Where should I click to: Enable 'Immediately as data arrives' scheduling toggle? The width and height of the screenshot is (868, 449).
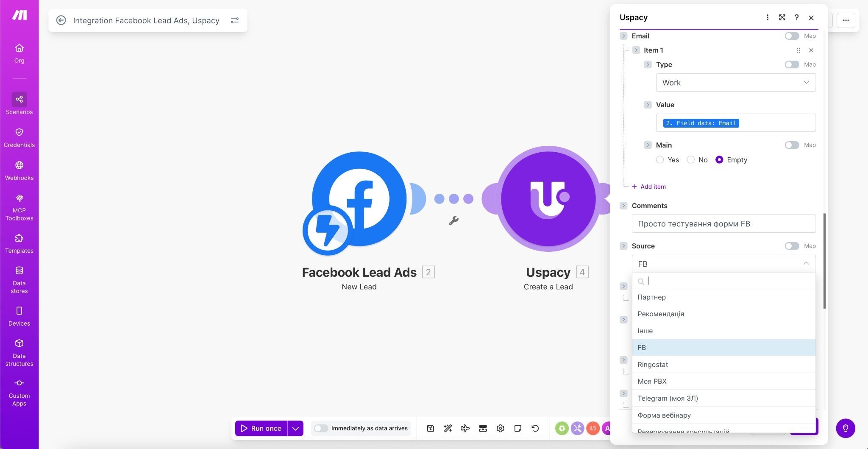(x=321, y=428)
